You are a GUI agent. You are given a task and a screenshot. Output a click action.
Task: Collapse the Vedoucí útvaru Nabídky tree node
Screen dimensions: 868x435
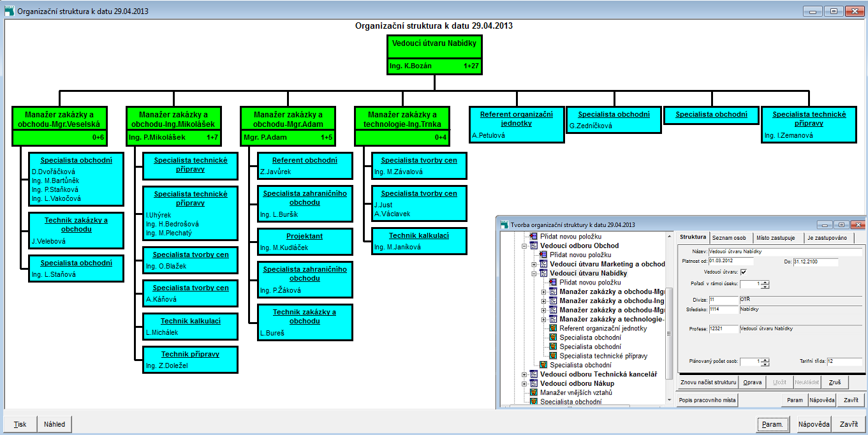coord(534,273)
